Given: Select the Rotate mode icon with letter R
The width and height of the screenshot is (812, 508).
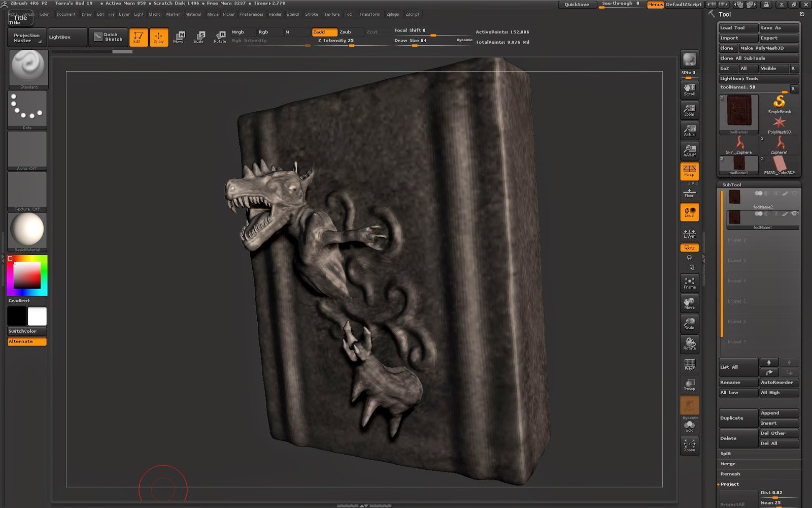Looking at the screenshot, I should 220,37.
